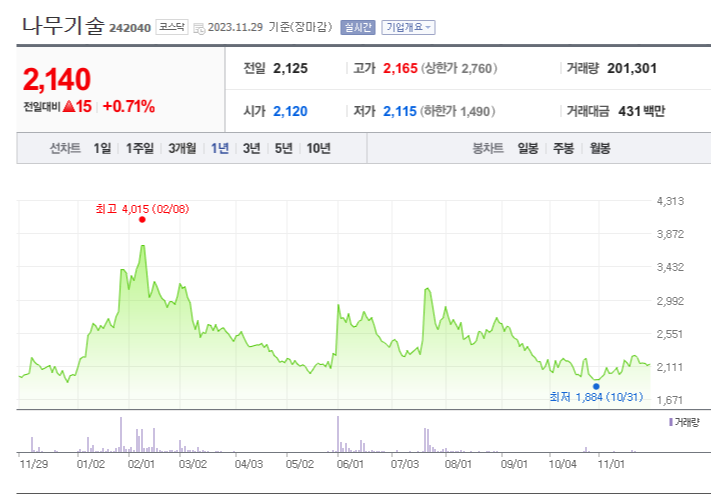Viewport: 711px width, 494px height.
Task: Click the stock name 나무기술
Action: pos(63,25)
